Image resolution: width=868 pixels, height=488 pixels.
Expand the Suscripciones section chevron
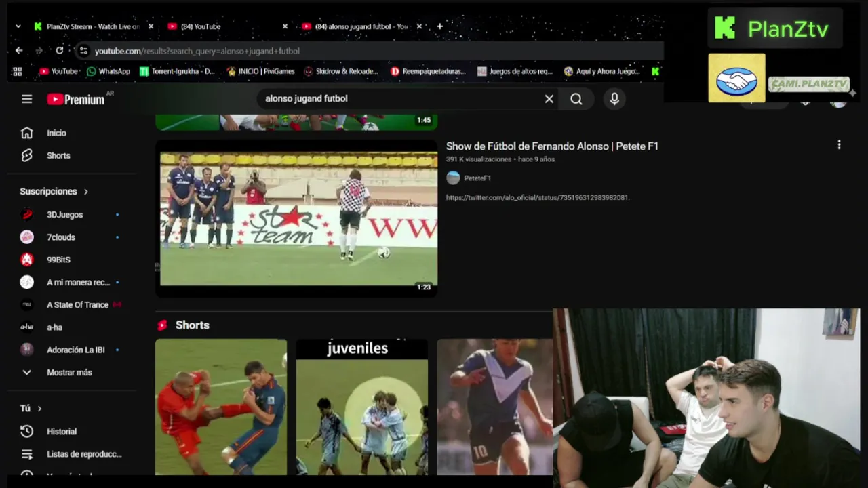coord(86,192)
